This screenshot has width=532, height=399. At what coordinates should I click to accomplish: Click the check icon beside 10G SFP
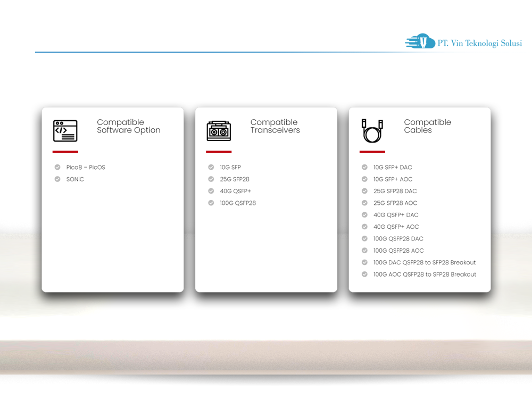point(211,167)
